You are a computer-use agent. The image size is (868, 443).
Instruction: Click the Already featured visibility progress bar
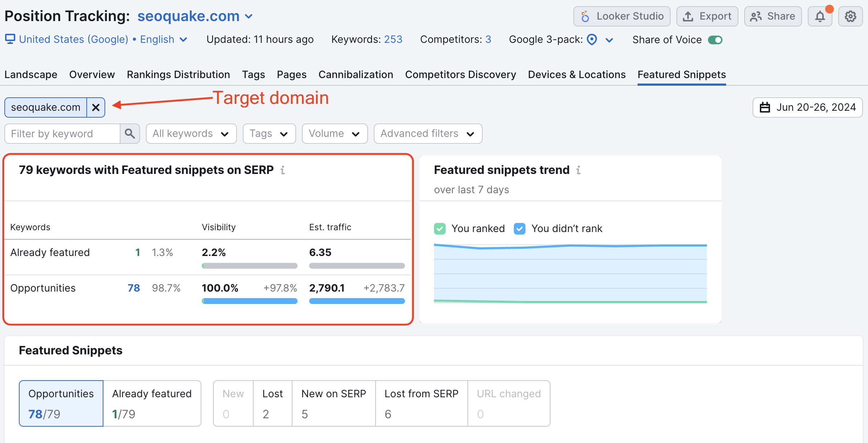pos(250,266)
